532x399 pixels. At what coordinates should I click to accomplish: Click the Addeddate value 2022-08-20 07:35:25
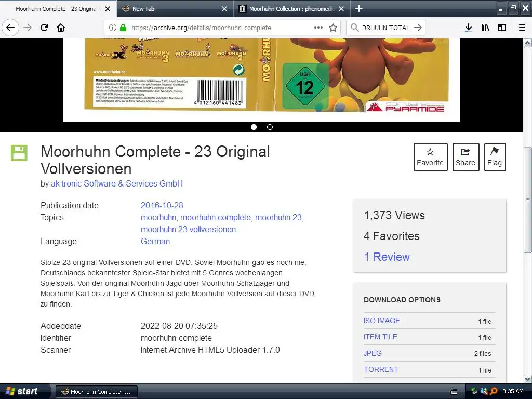point(179,326)
